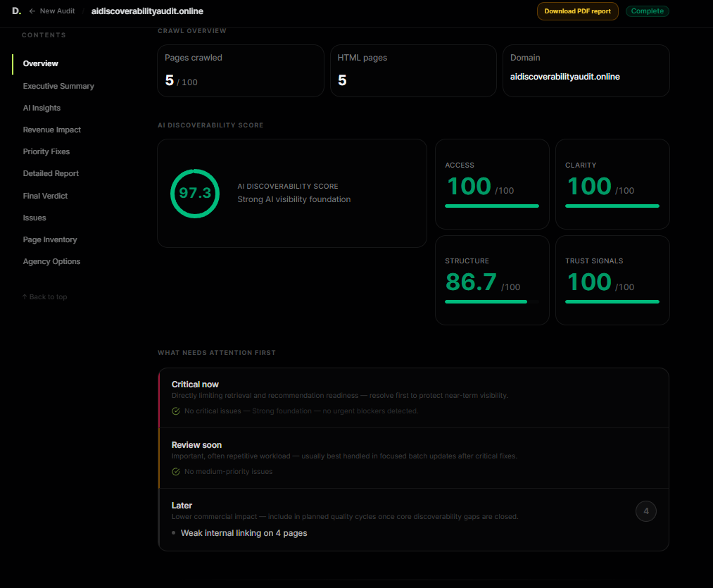Open Executive Summary section
713x588 pixels.
click(x=58, y=86)
